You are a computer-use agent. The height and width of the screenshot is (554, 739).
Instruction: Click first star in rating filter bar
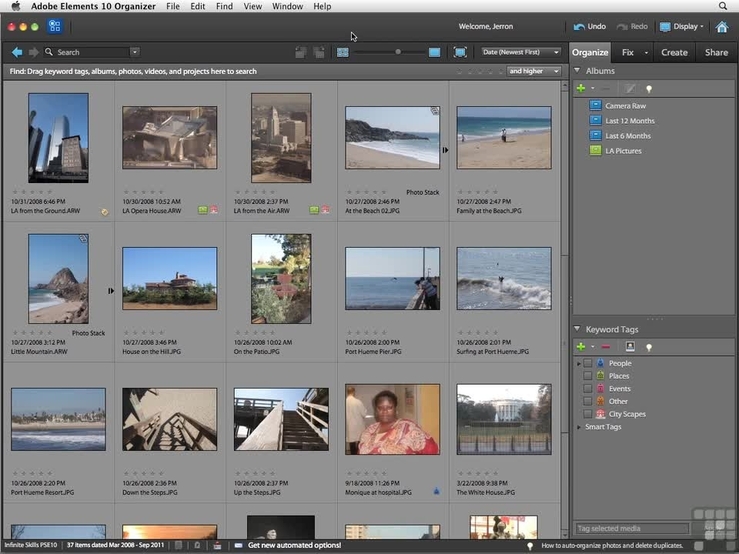click(460, 72)
